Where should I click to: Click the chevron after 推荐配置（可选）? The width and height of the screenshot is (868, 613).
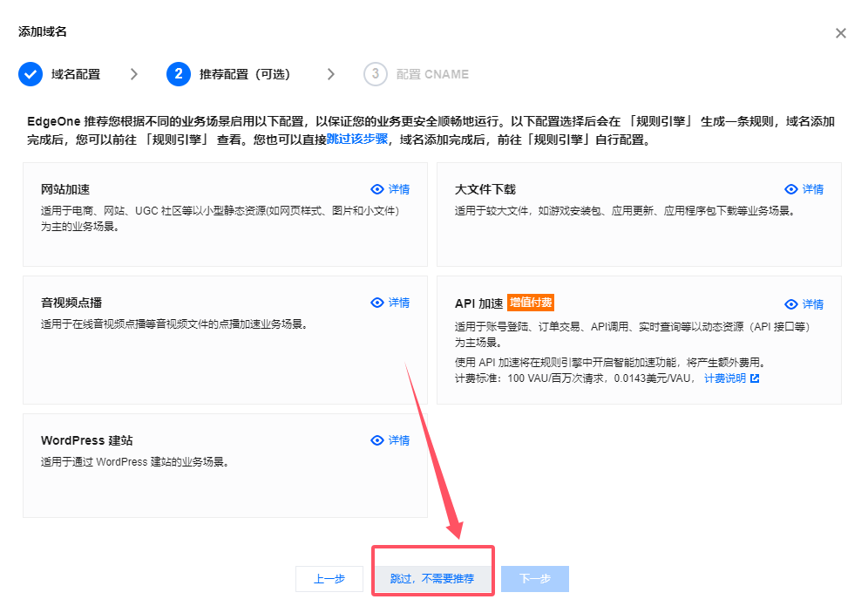[330, 74]
